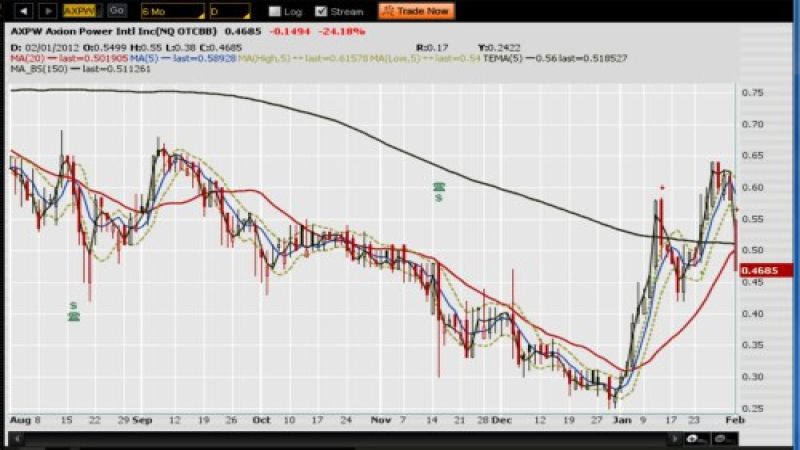Click the MA(High,5) legend entry
Viewport: 800px width, 450px height.
(x=303, y=58)
